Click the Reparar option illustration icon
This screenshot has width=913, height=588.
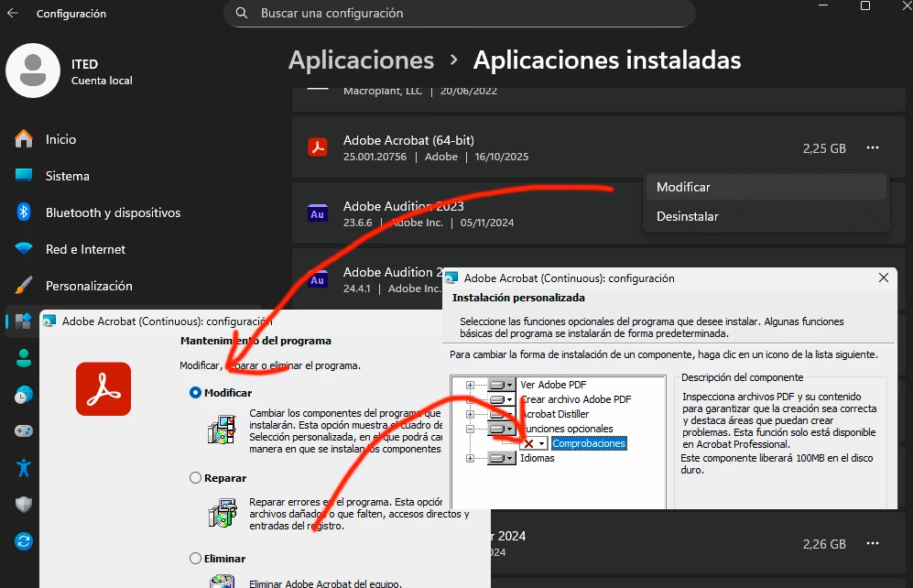(x=222, y=513)
